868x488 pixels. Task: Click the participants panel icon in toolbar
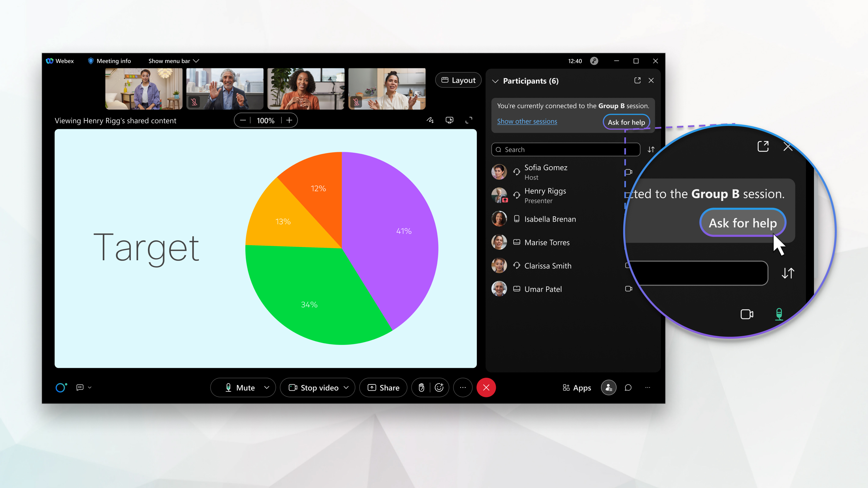(608, 387)
